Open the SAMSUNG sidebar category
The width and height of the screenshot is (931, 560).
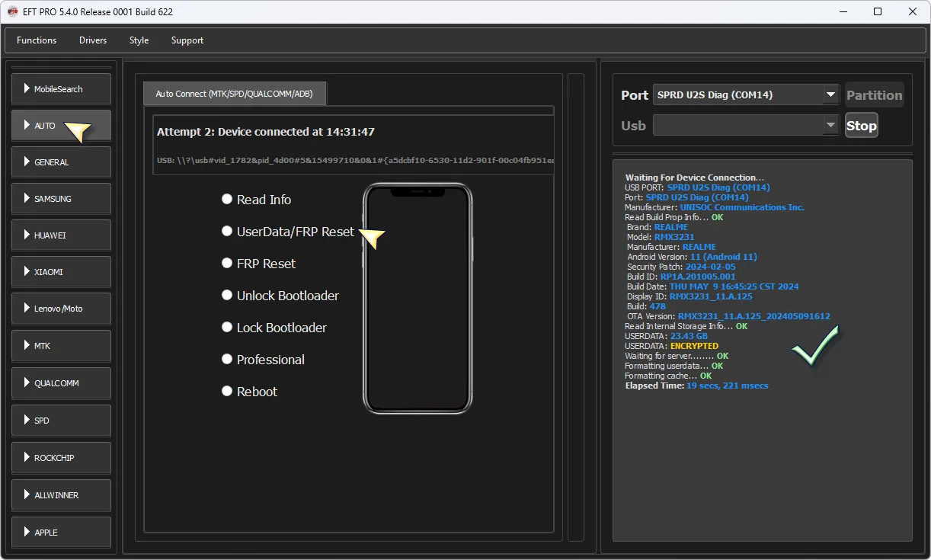pyautogui.click(x=62, y=199)
